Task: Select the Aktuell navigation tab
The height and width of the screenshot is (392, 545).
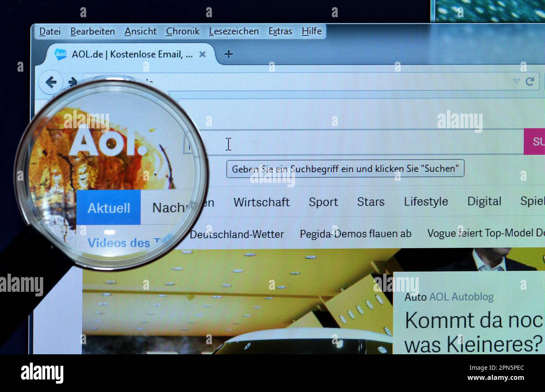Action: (109, 208)
